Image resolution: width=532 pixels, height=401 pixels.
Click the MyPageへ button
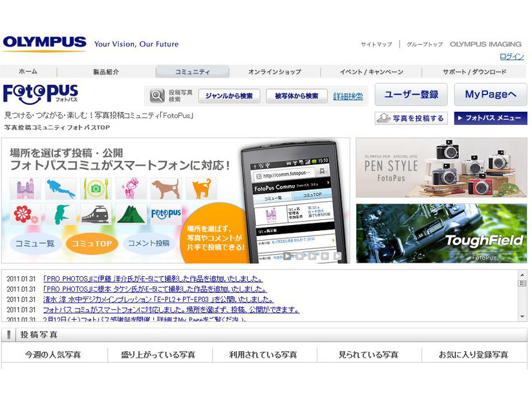[491, 94]
